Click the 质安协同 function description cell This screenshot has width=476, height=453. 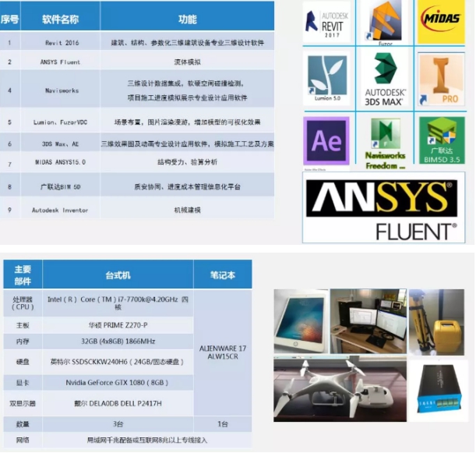tap(187, 186)
